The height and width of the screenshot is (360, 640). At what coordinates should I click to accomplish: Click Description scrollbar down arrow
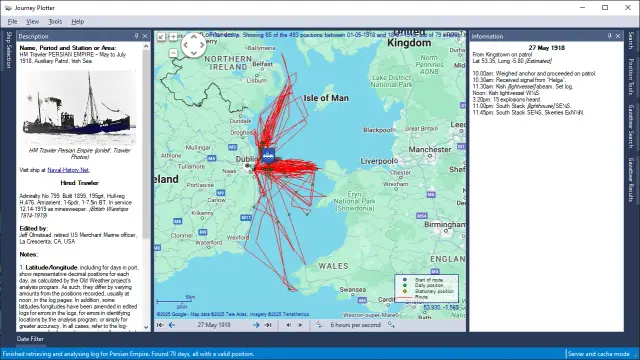pos(146,327)
